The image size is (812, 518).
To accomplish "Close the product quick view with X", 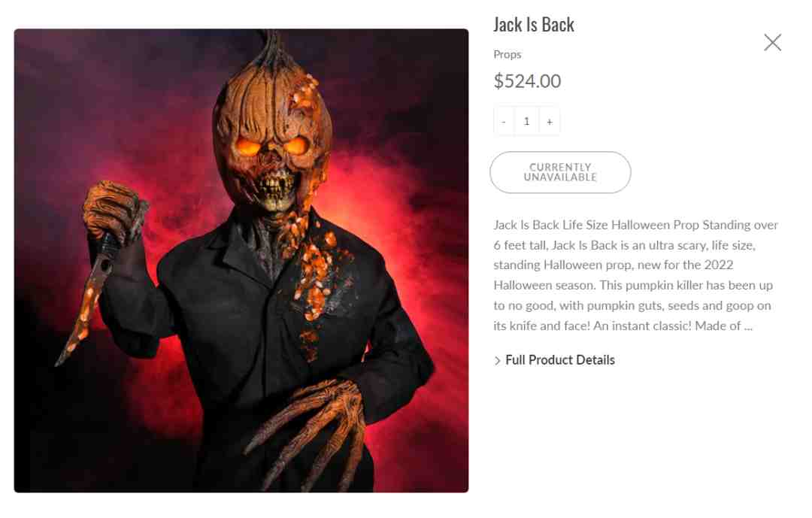I will click(772, 42).
